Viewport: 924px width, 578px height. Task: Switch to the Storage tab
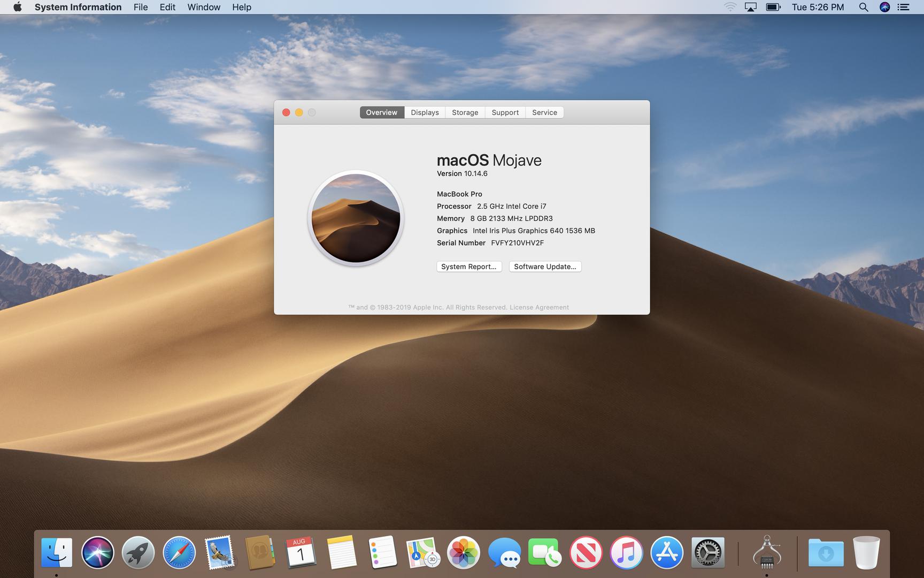click(x=465, y=112)
